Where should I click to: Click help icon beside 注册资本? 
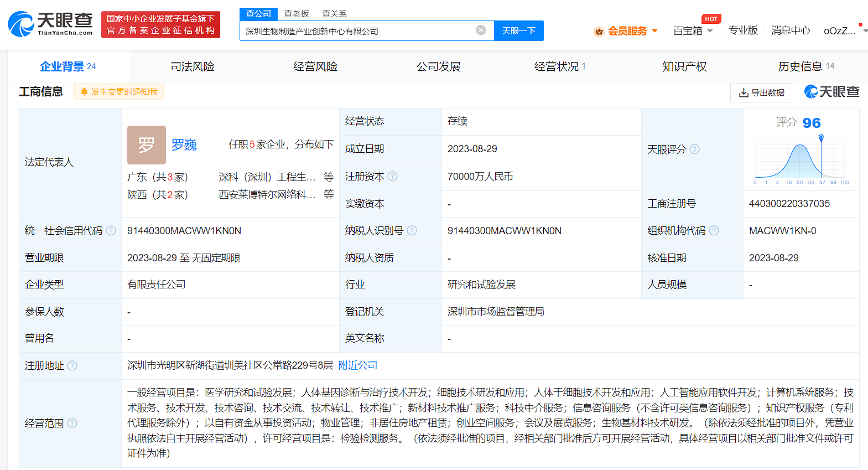[392, 176]
